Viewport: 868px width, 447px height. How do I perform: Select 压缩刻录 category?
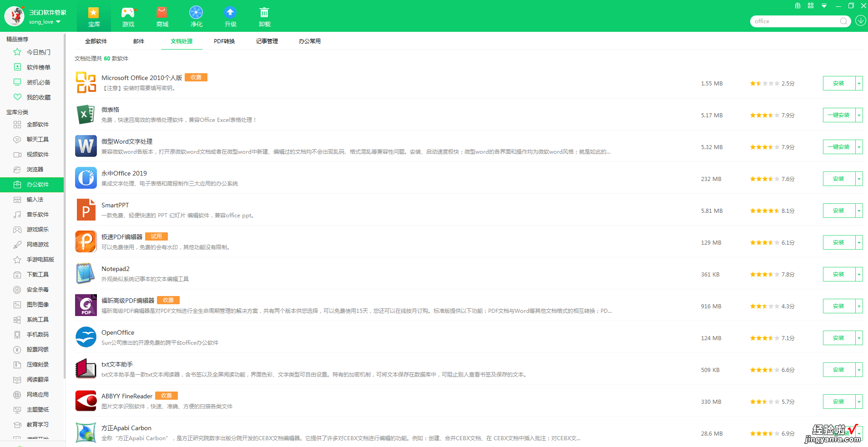tap(32, 365)
